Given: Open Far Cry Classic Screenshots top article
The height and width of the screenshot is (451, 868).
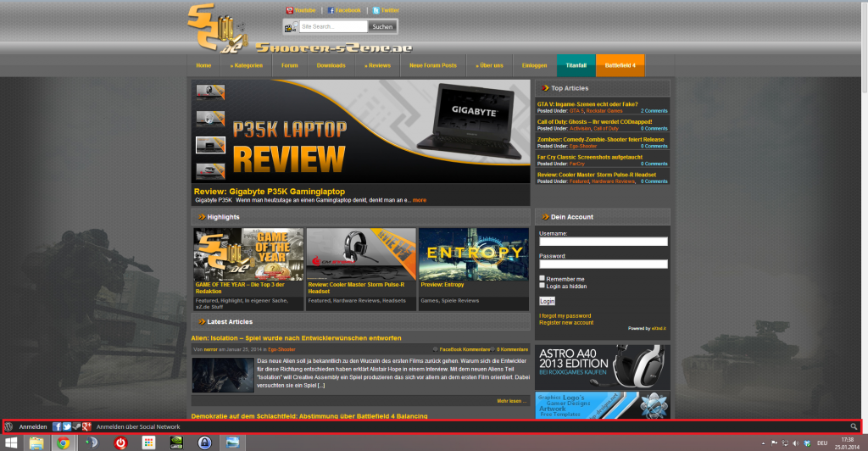Looking at the screenshot, I should (590, 157).
